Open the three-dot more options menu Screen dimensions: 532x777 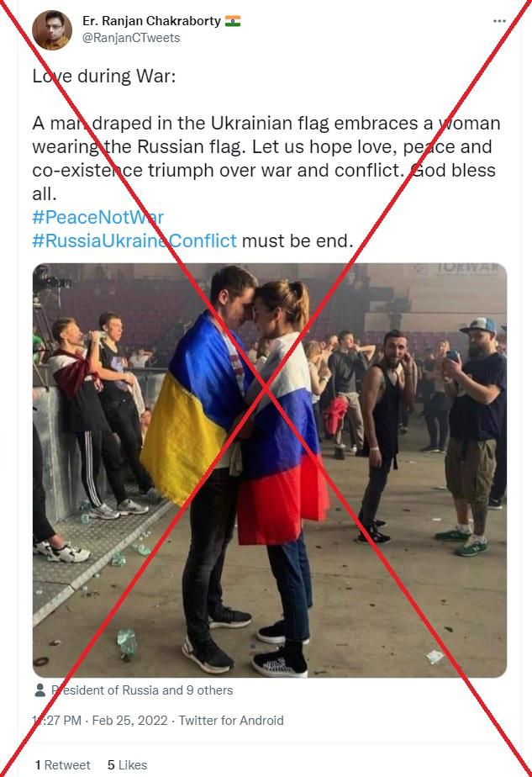click(x=499, y=21)
